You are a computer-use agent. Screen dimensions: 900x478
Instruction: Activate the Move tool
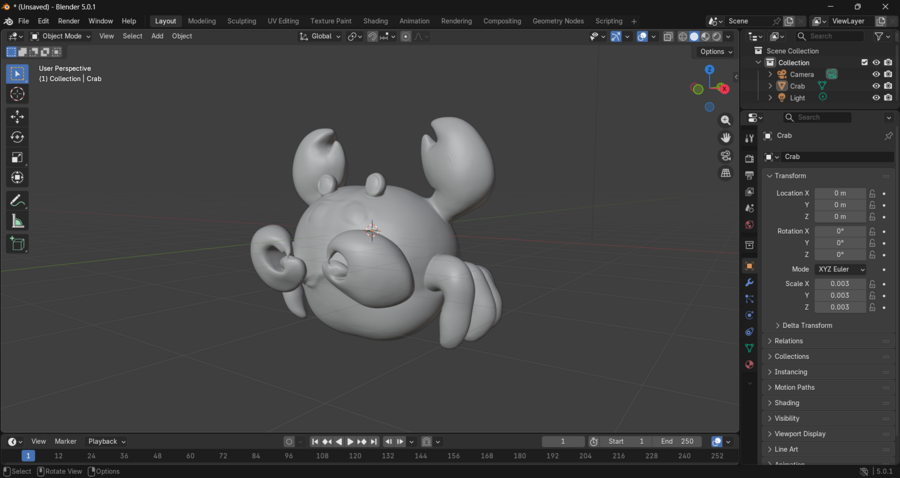(x=17, y=117)
